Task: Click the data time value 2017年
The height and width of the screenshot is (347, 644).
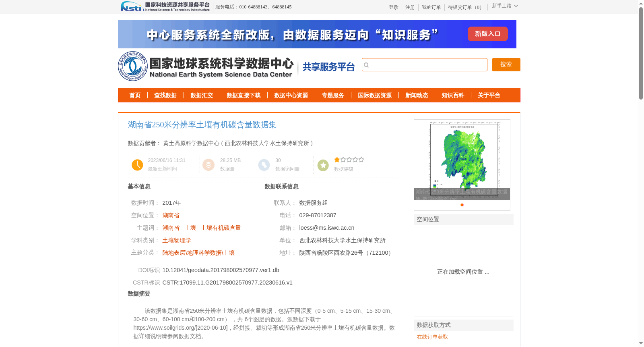Action: pyautogui.click(x=171, y=203)
